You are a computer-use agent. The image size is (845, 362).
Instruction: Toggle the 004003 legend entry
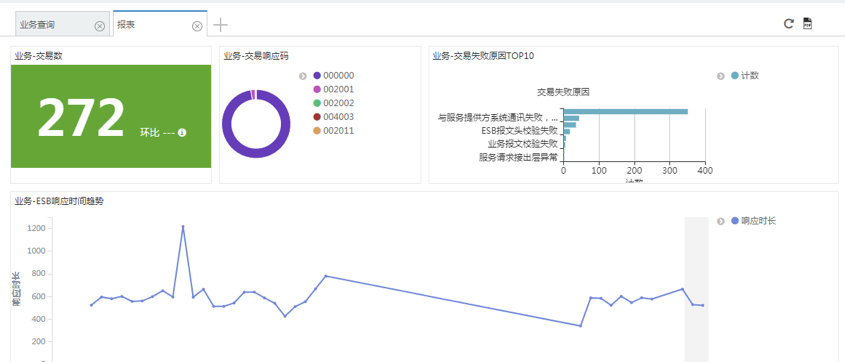tap(334, 117)
